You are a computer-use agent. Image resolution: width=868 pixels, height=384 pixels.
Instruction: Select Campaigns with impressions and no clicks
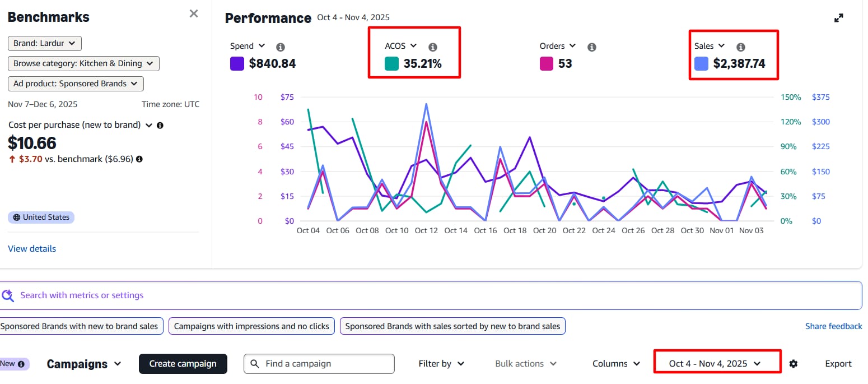(251, 326)
